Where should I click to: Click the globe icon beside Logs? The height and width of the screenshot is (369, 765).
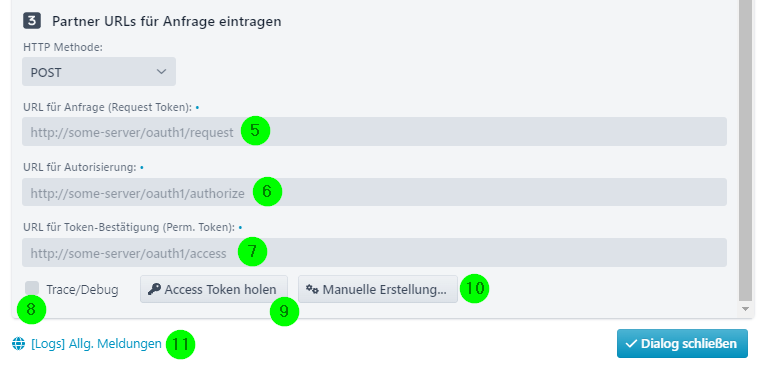point(18,344)
